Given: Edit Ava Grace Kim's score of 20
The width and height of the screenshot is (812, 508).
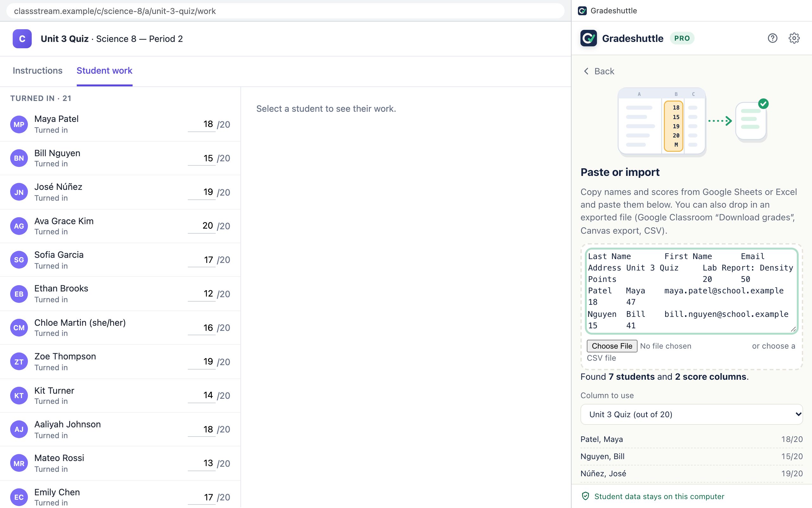Looking at the screenshot, I should point(201,226).
